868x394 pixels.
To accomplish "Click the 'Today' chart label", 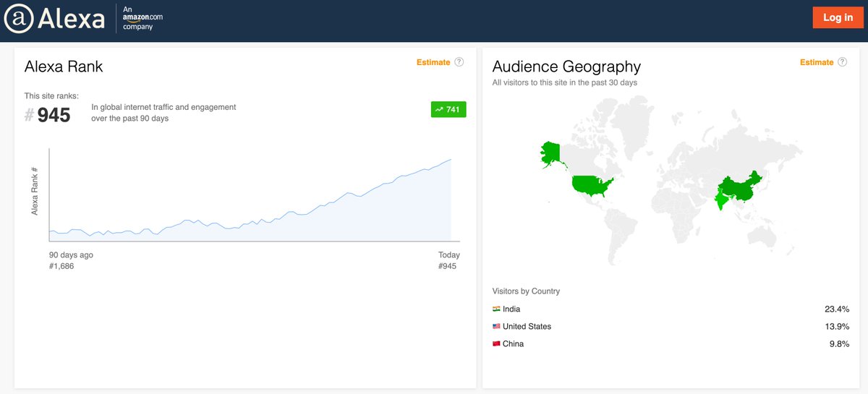I will 449,255.
